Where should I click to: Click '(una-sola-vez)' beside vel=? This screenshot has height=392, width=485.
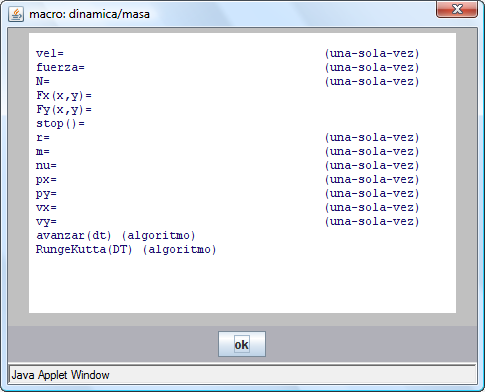[372, 54]
